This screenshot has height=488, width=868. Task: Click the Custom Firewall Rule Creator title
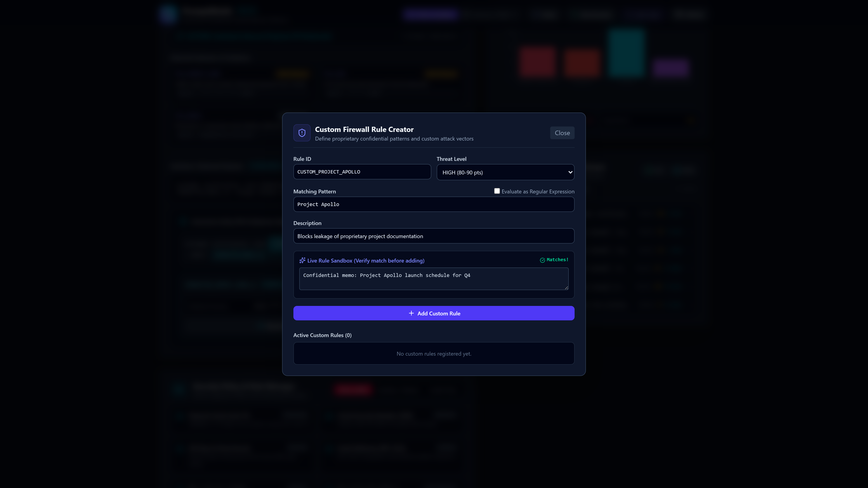tap(364, 129)
